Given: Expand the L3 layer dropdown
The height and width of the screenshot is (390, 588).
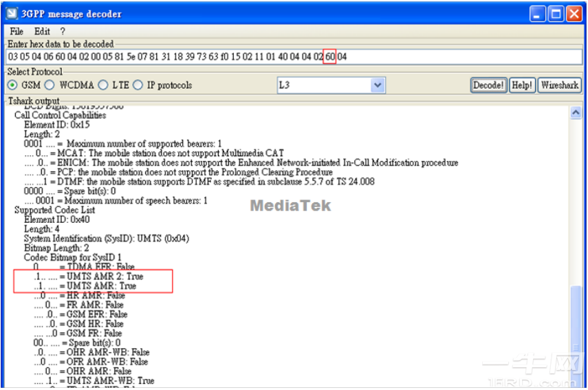Looking at the screenshot, I should pyautogui.click(x=378, y=85).
